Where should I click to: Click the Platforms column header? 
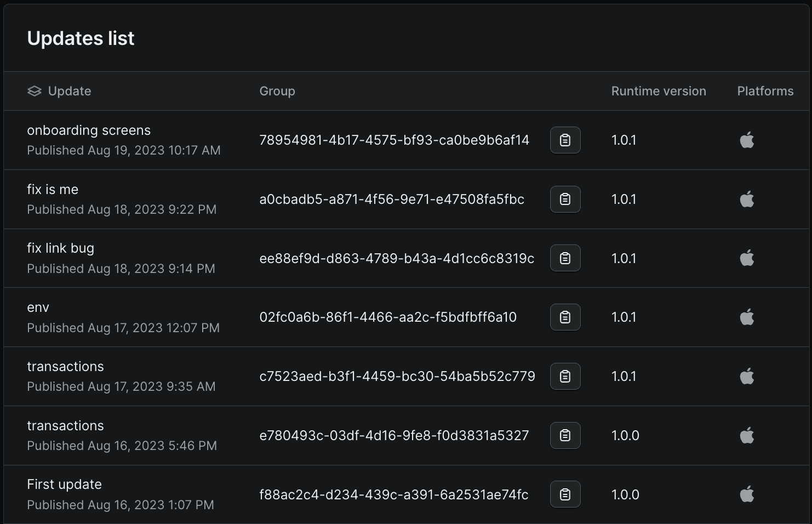coord(765,92)
